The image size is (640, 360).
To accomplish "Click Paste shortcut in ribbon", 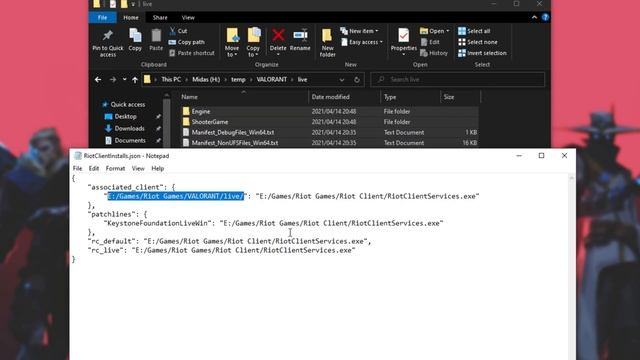I will pyautogui.click(x=191, y=53).
